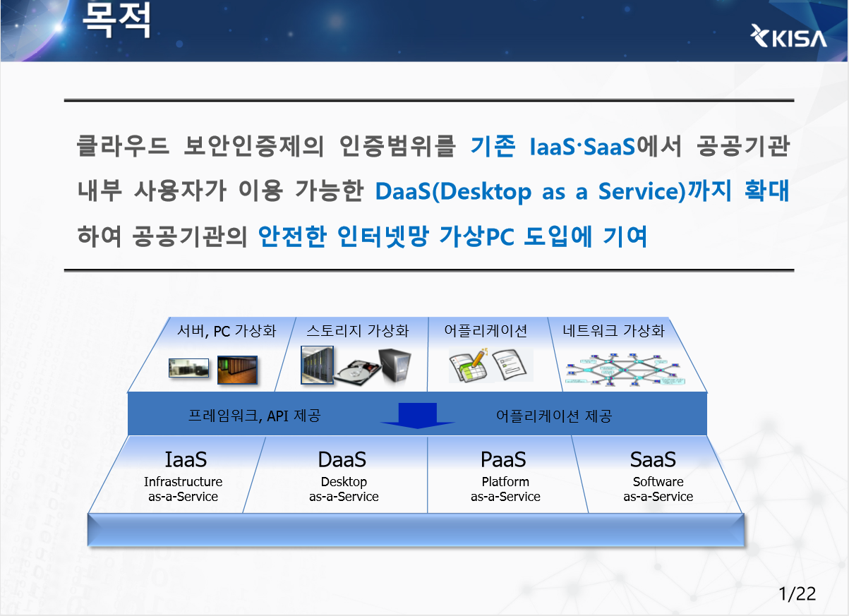Viewport: 849px width, 616px height.
Task: Click the DaaS heading
Action: point(342,459)
